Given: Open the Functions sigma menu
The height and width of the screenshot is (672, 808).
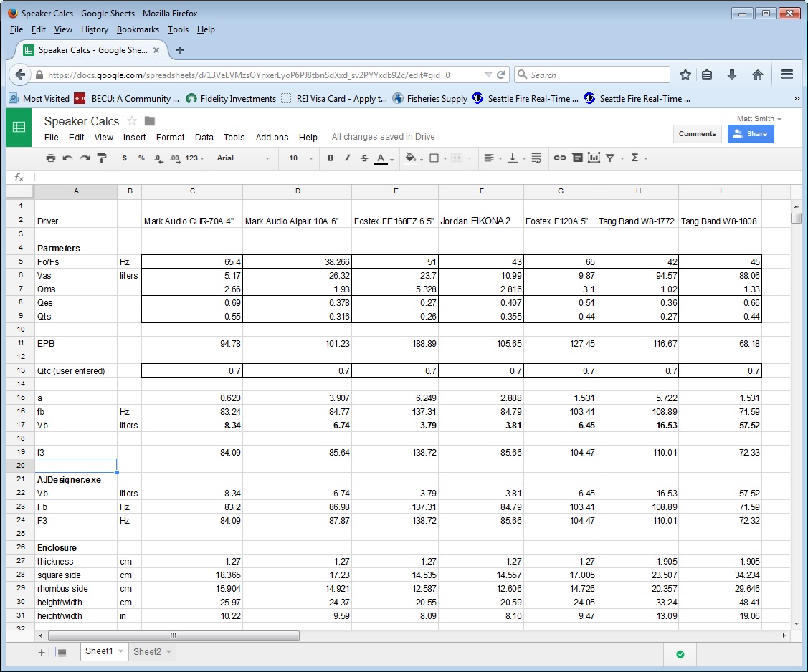Looking at the screenshot, I should click(x=639, y=158).
